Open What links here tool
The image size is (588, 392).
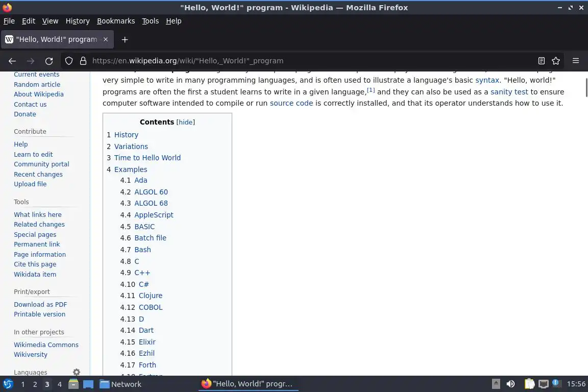click(x=37, y=214)
